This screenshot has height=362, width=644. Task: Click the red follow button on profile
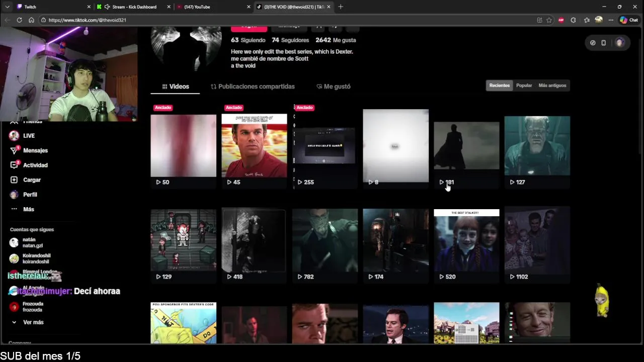pyautogui.click(x=249, y=29)
